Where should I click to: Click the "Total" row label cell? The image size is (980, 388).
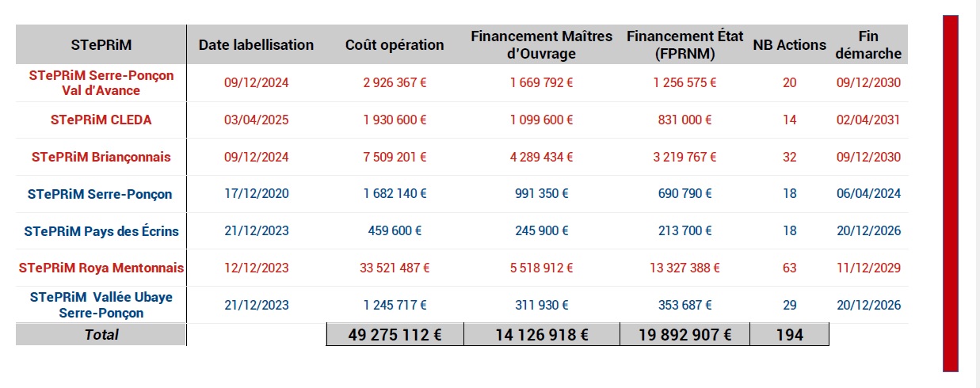[x=101, y=335]
